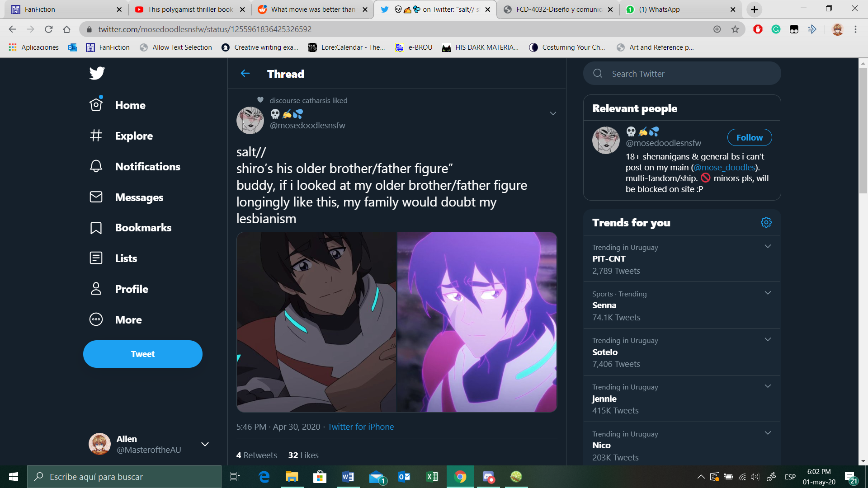Click the Twitter bird logo
The width and height of the screenshot is (868, 488).
[x=97, y=73]
